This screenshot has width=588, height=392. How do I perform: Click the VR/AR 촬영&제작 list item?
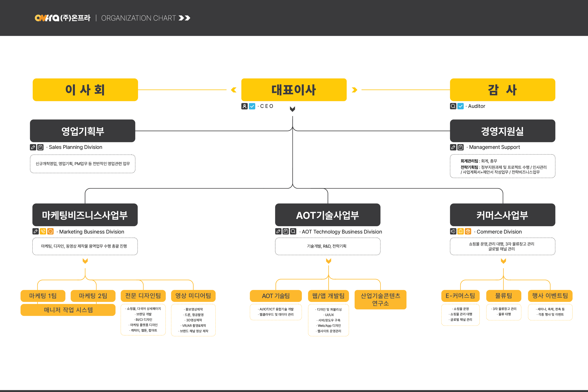[193, 325]
